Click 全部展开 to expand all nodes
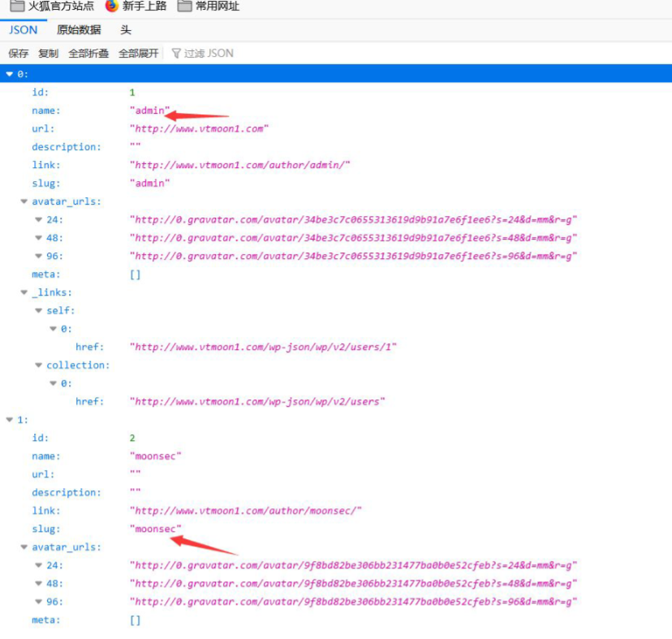 pyautogui.click(x=139, y=54)
